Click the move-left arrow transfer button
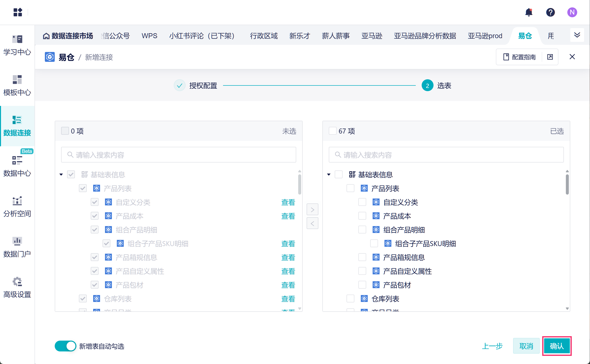Image resolution: width=590 pixels, height=364 pixels. tap(312, 223)
